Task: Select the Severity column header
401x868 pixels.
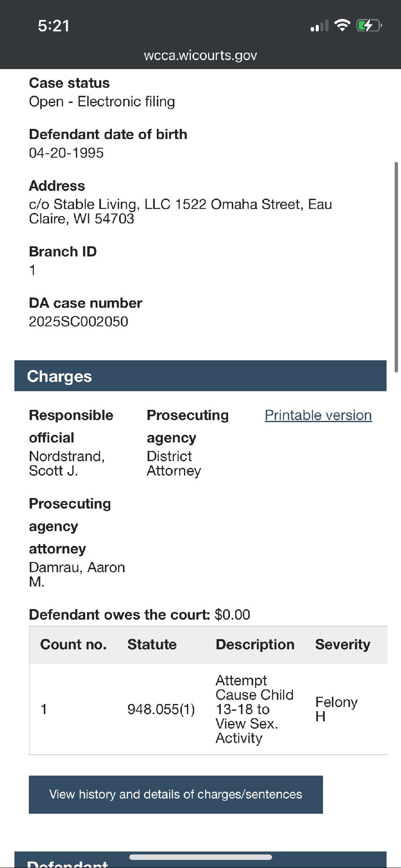Action: (x=343, y=644)
